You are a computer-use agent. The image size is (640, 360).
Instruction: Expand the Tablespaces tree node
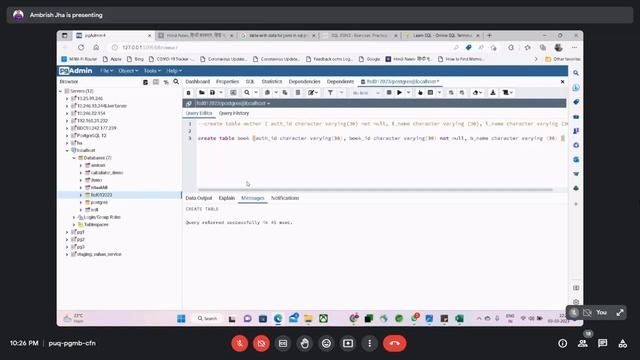[74, 224]
